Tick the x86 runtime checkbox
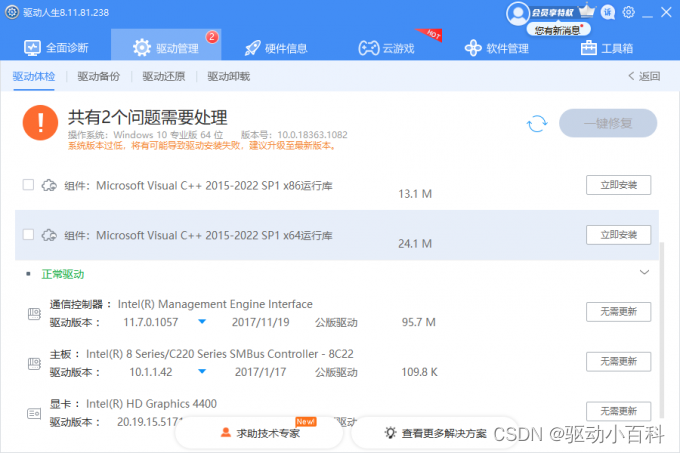This screenshot has height=453, width=680. [x=28, y=185]
